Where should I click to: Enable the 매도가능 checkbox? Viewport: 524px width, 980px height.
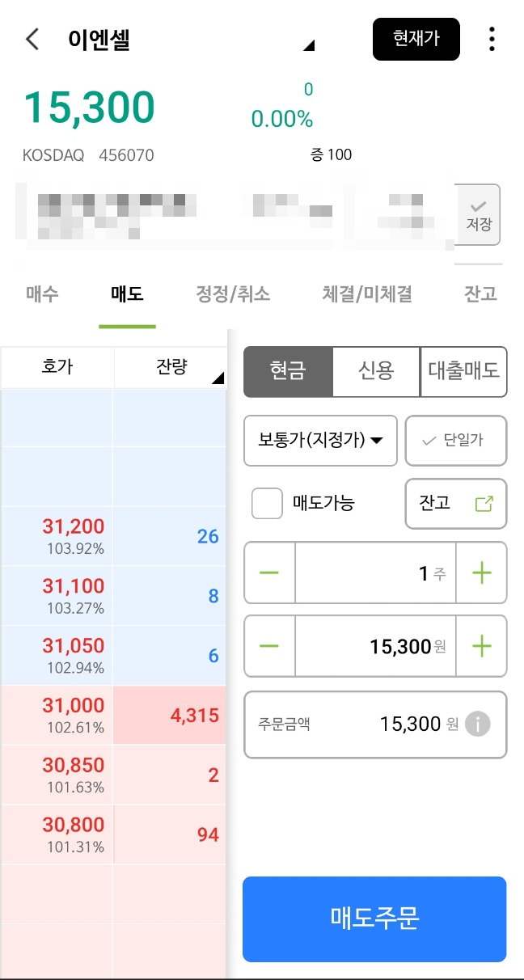pyautogui.click(x=267, y=503)
